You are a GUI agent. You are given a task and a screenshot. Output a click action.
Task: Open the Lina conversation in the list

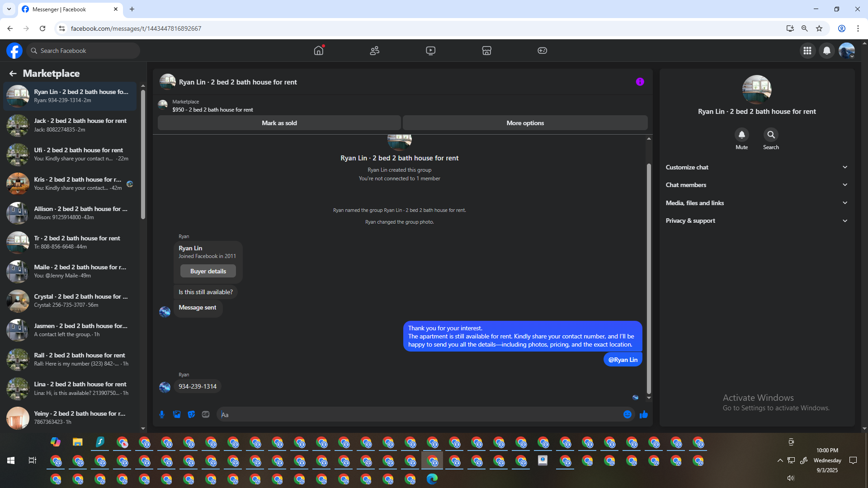click(70, 389)
